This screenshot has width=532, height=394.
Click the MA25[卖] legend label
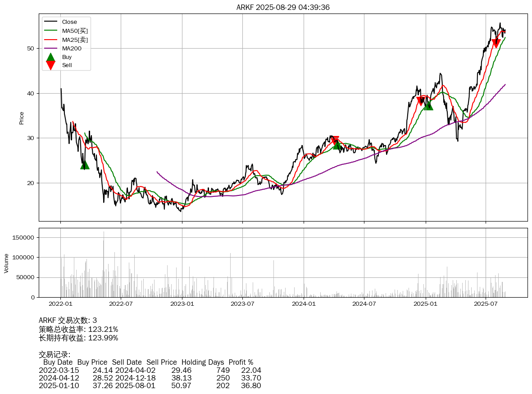click(75, 40)
